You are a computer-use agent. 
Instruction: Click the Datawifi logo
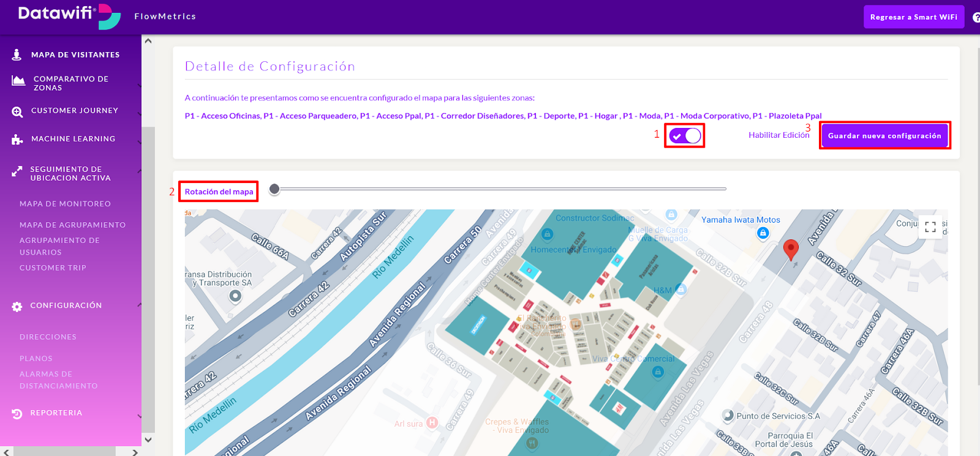point(69,17)
